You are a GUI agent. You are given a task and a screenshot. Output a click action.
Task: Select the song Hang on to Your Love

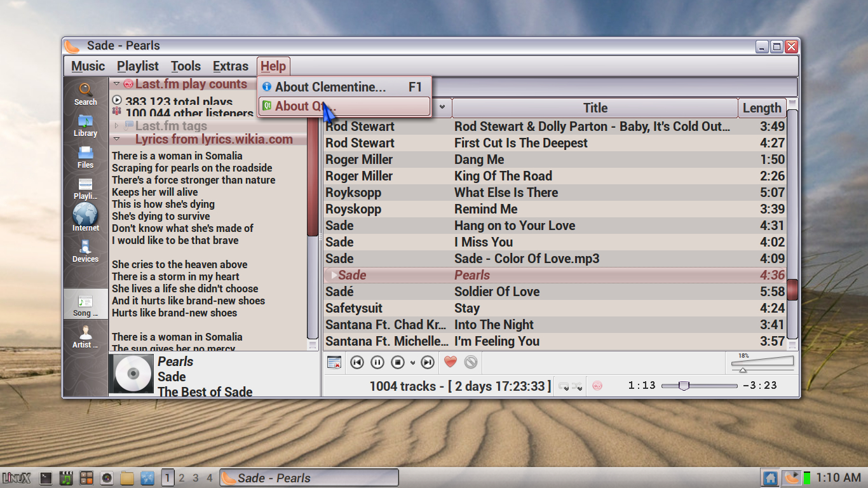(555, 226)
